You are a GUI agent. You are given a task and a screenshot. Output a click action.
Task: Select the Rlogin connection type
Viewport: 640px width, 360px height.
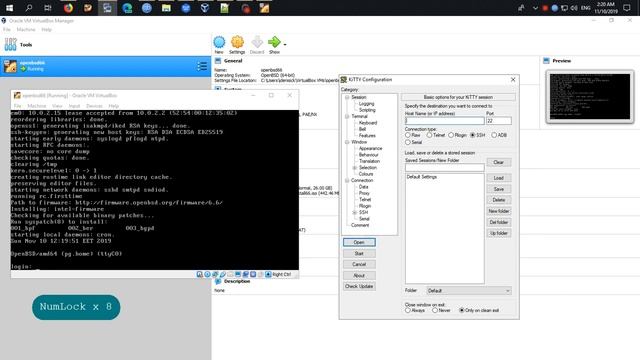451,135
